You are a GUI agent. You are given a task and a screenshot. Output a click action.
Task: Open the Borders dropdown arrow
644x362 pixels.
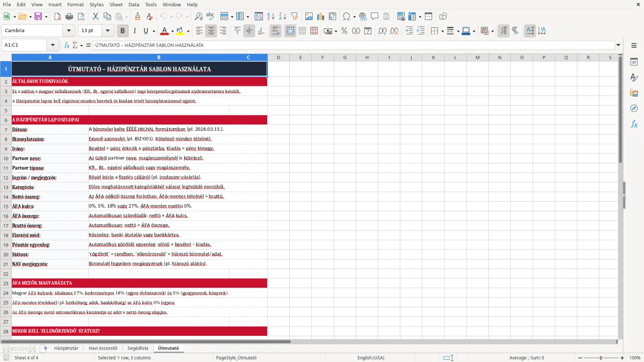coord(442,31)
